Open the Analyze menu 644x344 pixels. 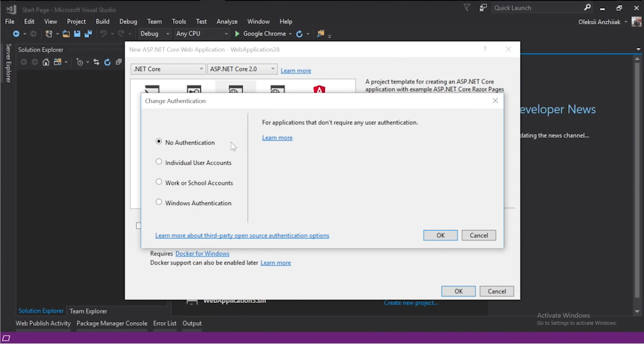pyautogui.click(x=227, y=21)
